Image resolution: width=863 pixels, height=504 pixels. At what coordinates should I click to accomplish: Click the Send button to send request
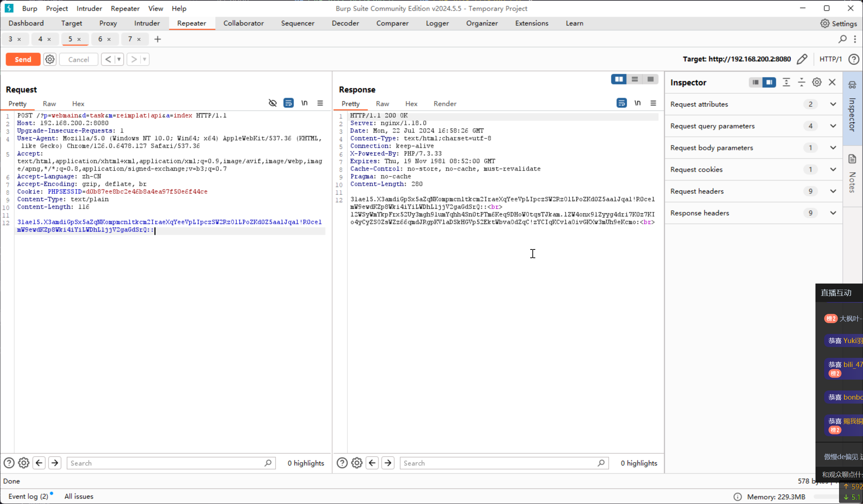pyautogui.click(x=23, y=59)
